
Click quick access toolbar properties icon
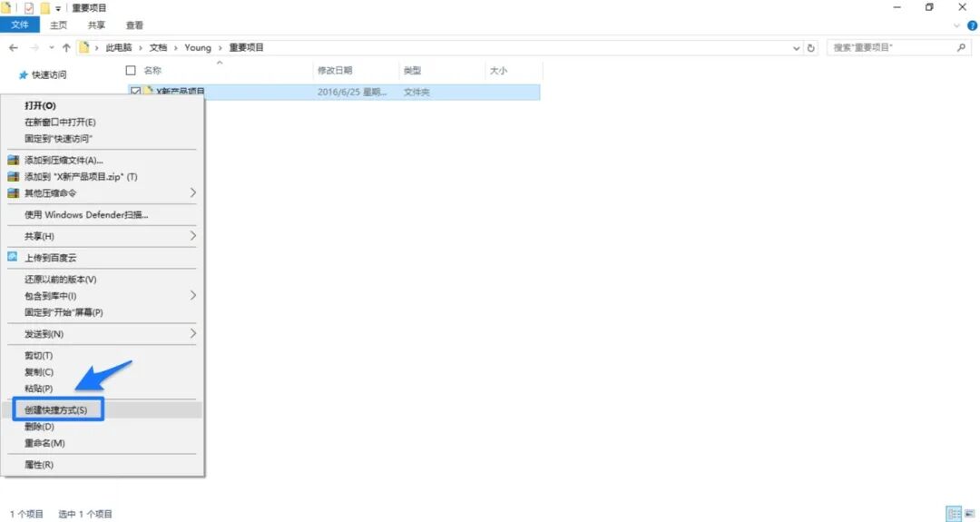tap(29, 8)
